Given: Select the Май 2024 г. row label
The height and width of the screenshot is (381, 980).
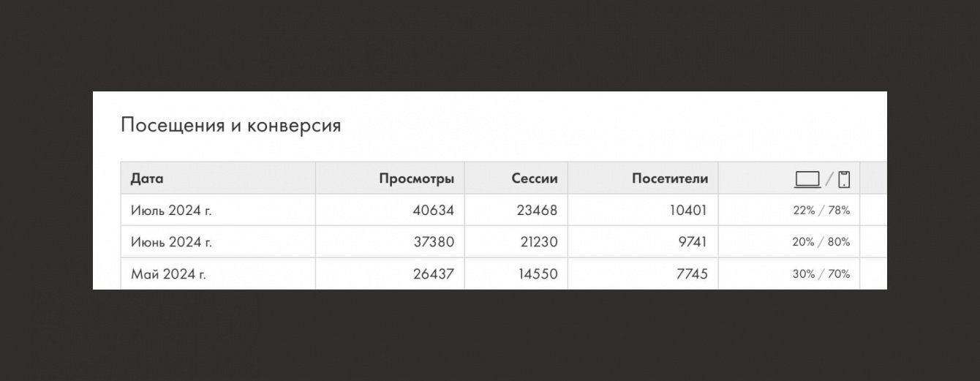Looking at the screenshot, I should click(168, 274).
